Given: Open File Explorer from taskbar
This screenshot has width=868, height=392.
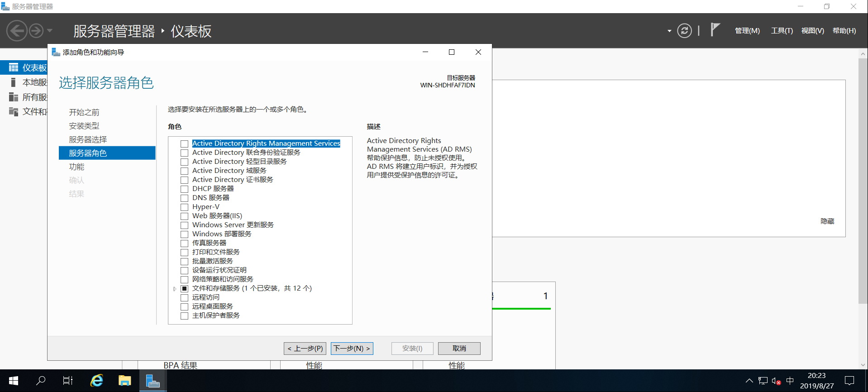Looking at the screenshot, I should tap(124, 381).
